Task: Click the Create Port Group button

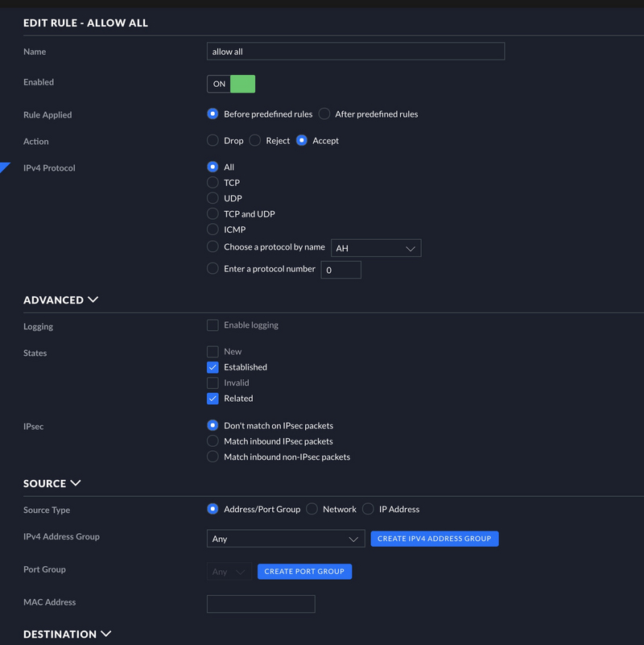Action: point(305,572)
